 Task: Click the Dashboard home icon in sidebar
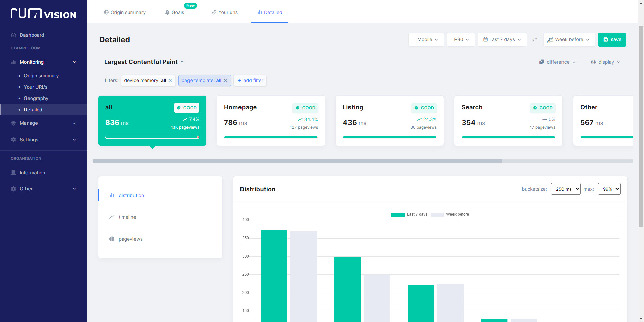[x=13, y=35]
